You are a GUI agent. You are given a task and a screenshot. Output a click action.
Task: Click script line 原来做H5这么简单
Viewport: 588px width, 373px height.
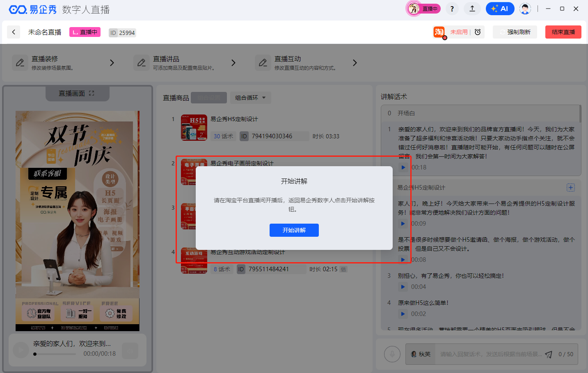pos(423,303)
